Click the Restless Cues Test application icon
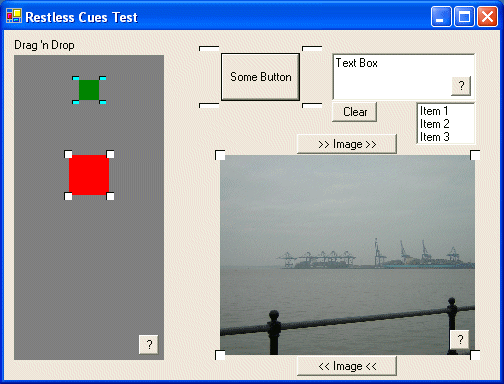 [14, 16]
